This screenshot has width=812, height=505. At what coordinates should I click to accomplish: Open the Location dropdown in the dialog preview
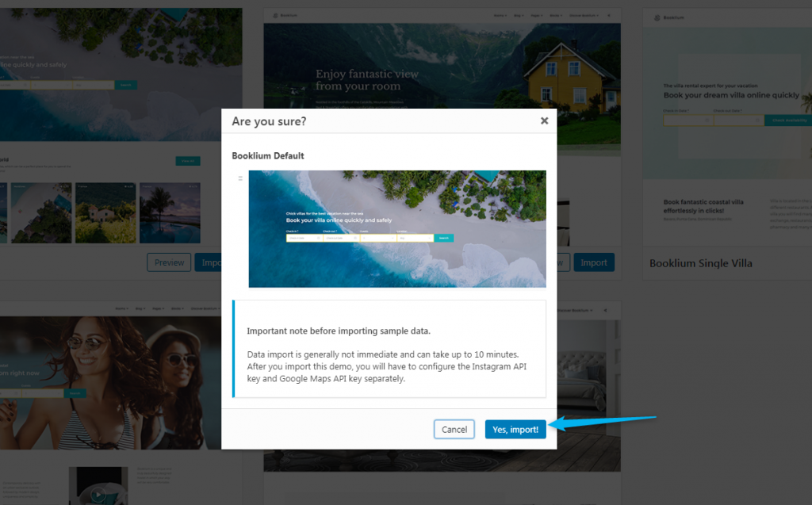coord(416,239)
